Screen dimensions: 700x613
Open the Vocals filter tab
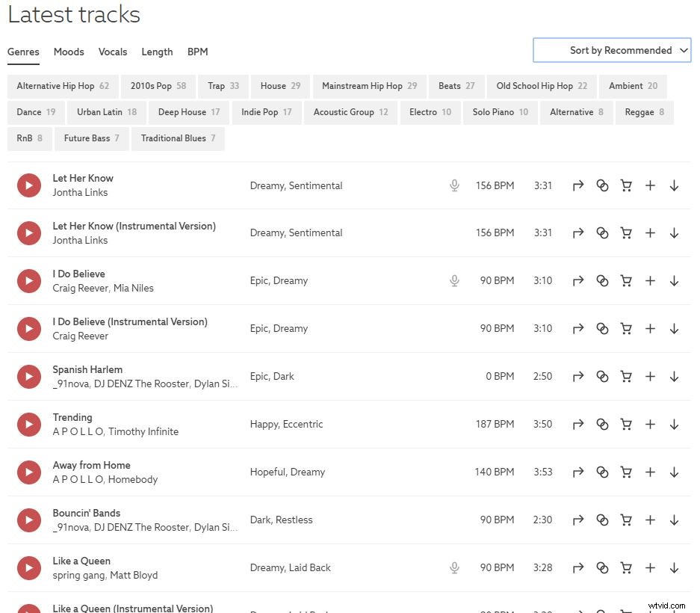click(113, 52)
